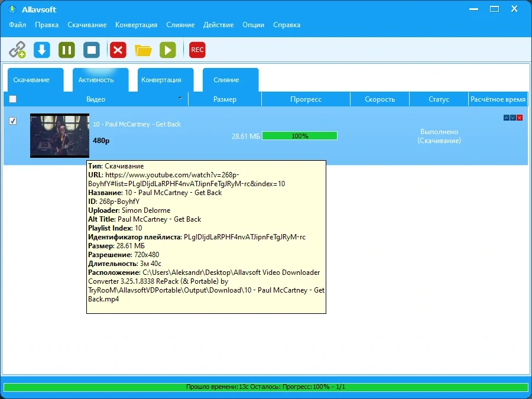
Task: Click the 100% green progress bar
Action: pos(300,136)
